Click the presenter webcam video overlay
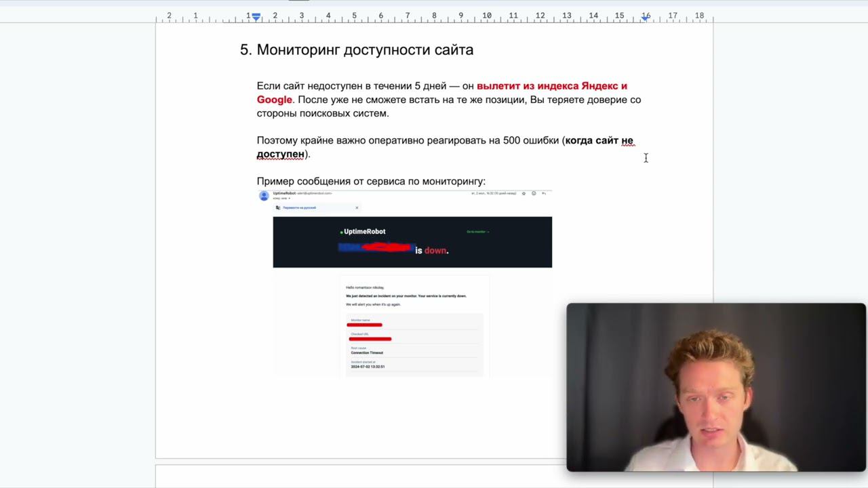Viewport: 868px width, 488px height. click(715, 387)
